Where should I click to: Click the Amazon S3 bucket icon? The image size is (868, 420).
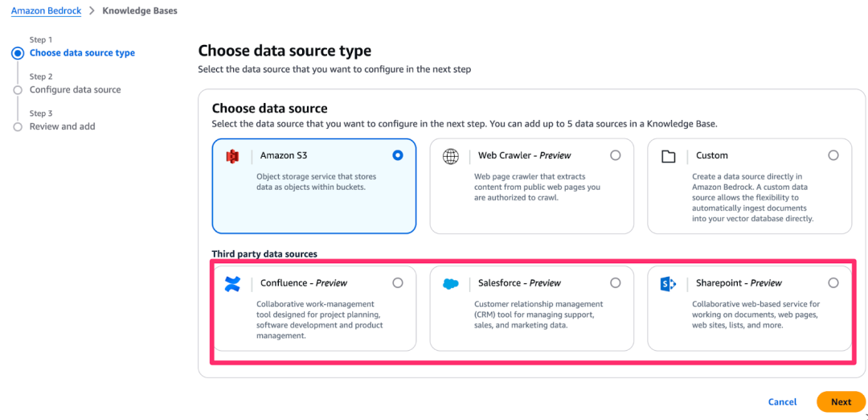(x=232, y=156)
